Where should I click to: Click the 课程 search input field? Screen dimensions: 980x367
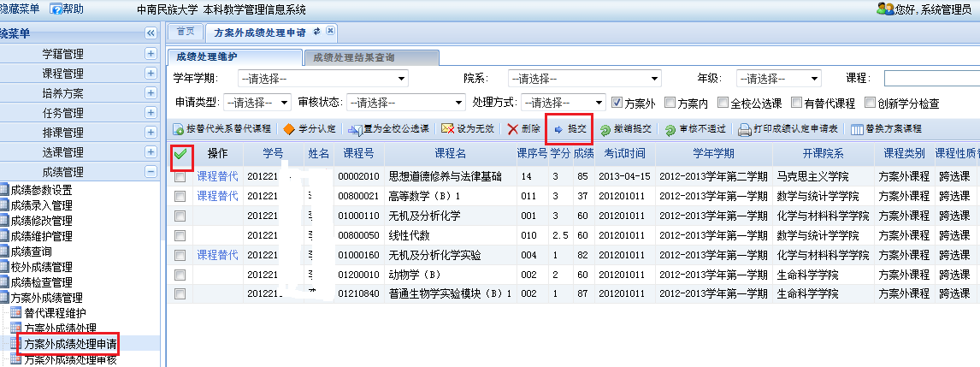(x=930, y=79)
